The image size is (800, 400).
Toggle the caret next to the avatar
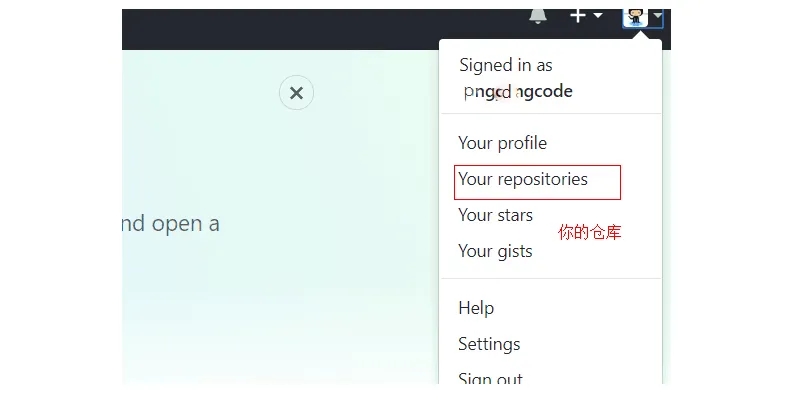(x=658, y=16)
